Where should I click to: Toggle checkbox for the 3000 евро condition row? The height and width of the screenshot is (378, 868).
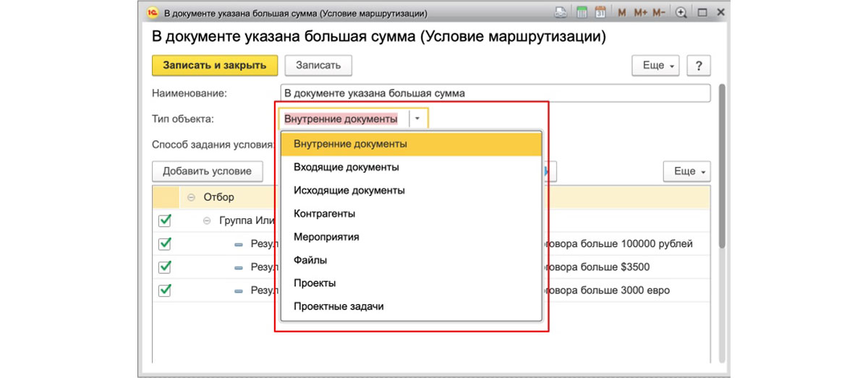[165, 290]
